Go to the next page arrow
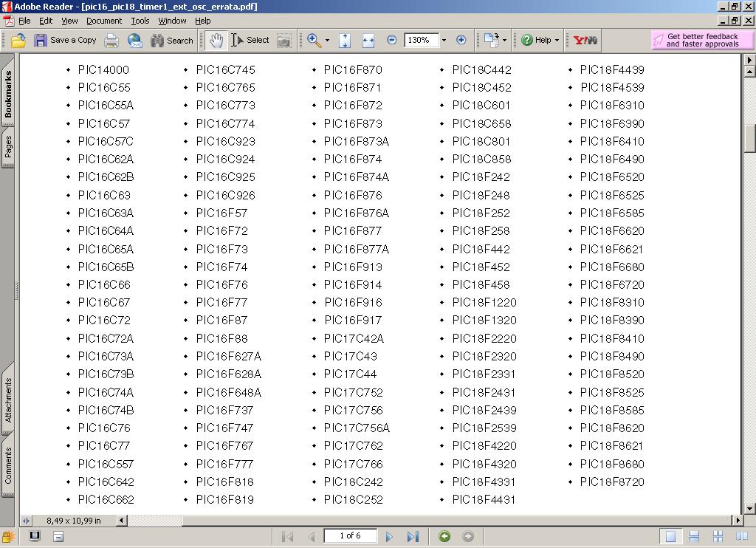This screenshot has width=756, height=548. [x=389, y=536]
